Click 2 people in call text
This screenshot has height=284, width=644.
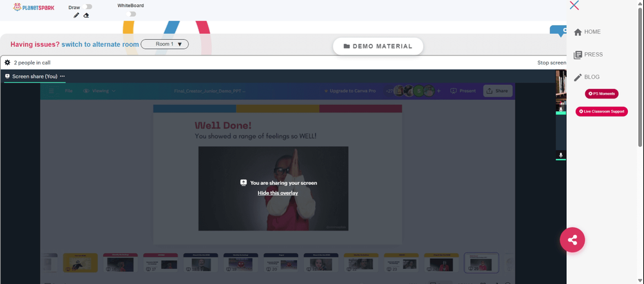pos(32,63)
